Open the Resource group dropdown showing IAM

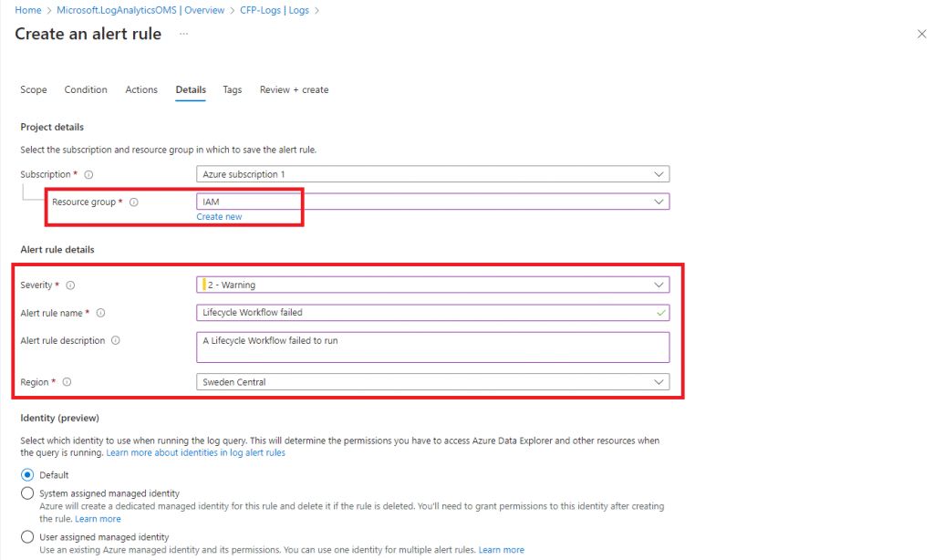pyautogui.click(x=432, y=202)
